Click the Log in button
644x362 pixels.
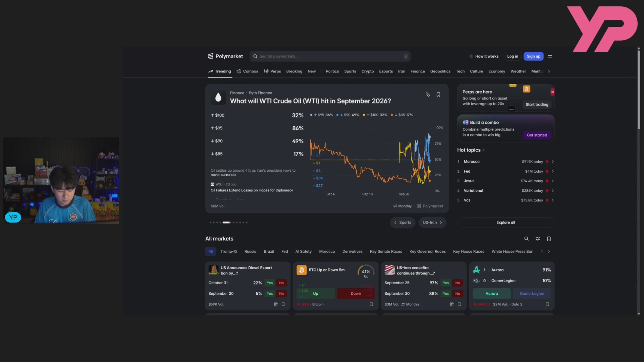point(513,56)
